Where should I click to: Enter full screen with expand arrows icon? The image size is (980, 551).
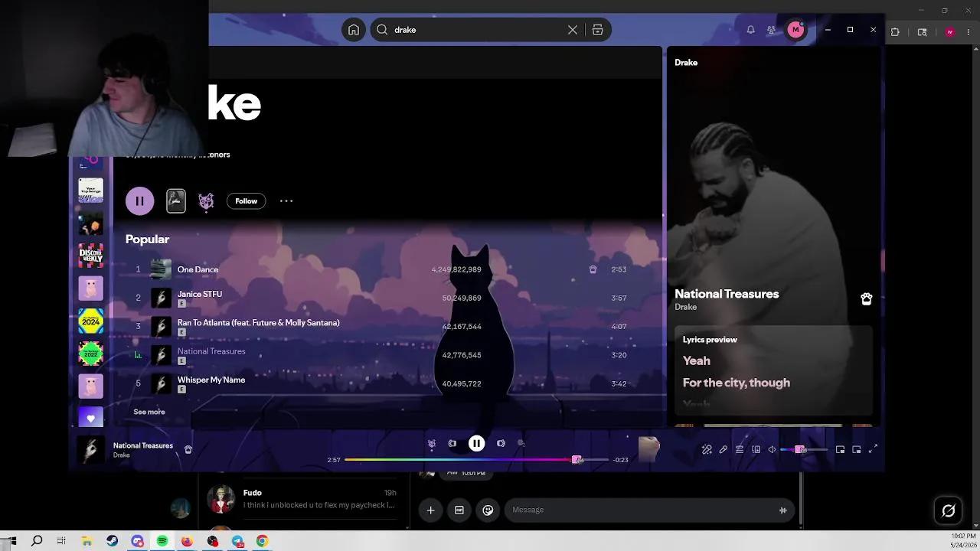tap(873, 450)
